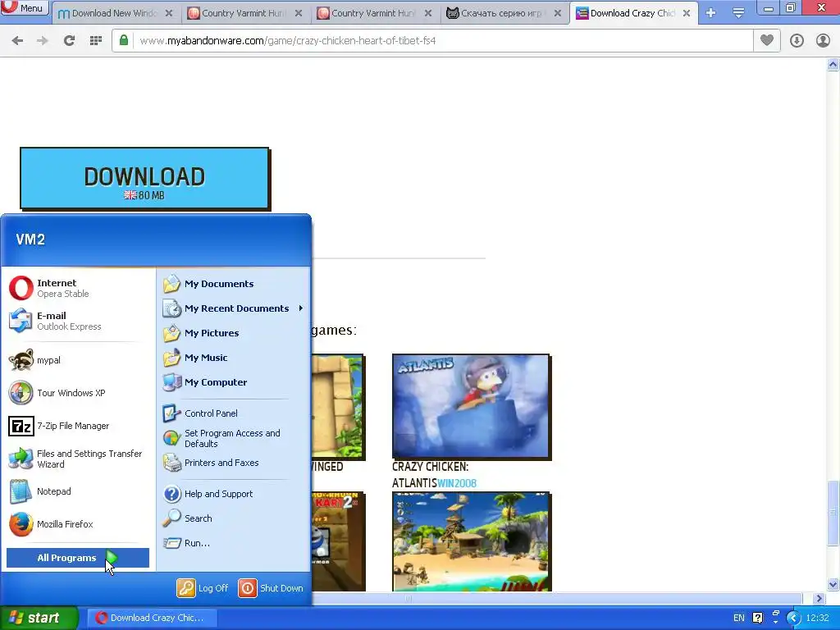Open Search from Start menu
Image resolution: width=840 pixels, height=630 pixels.
click(234, 518)
